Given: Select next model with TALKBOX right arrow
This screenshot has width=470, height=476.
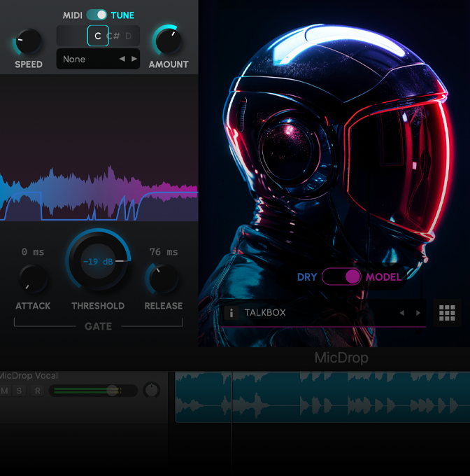Looking at the screenshot, I should click(419, 313).
